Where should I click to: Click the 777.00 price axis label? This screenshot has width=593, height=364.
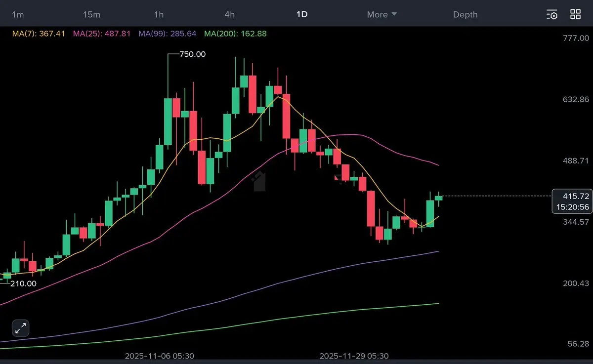[576, 38]
